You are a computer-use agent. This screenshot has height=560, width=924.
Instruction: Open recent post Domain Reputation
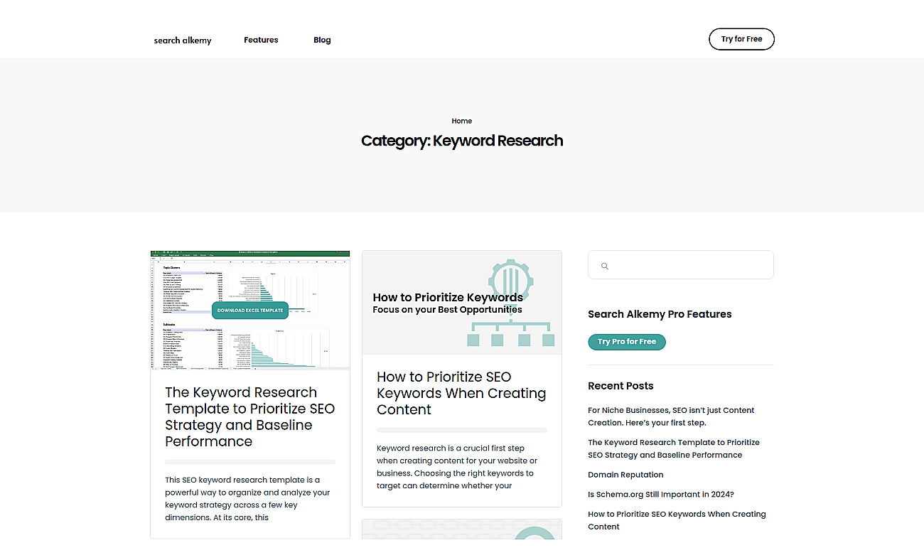pyautogui.click(x=625, y=475)
